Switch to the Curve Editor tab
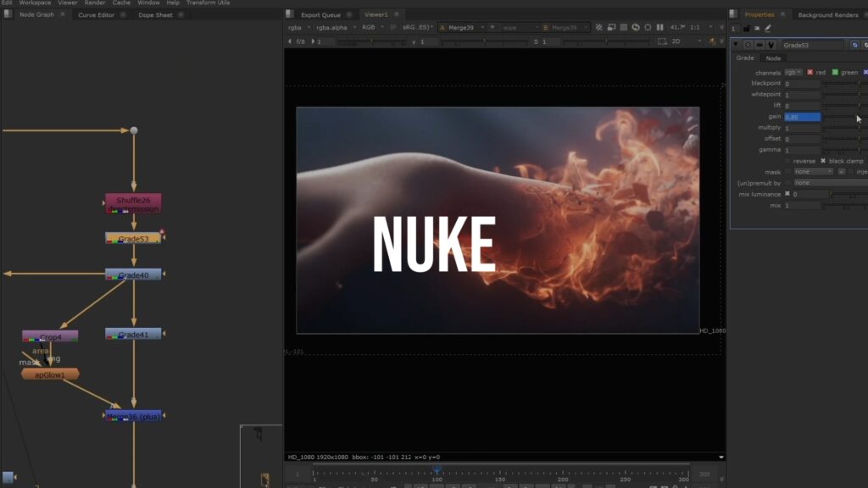868x488 pixels. point(96,15)
